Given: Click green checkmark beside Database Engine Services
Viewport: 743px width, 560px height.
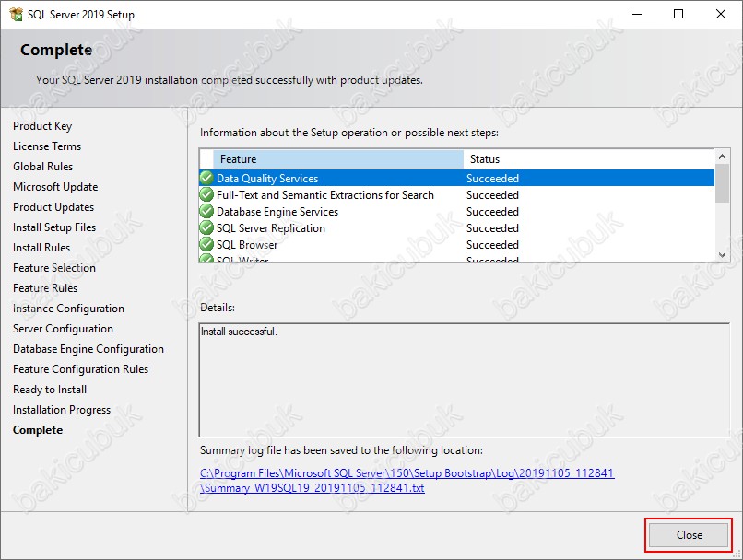Looking at the screenshot, I should point(206,211).
